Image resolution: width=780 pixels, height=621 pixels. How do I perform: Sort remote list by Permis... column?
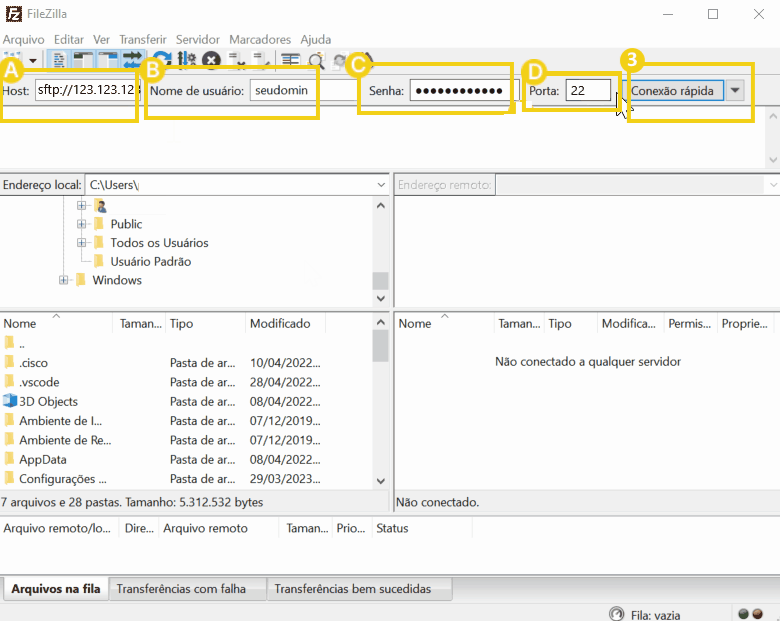(x=690, y=323)
